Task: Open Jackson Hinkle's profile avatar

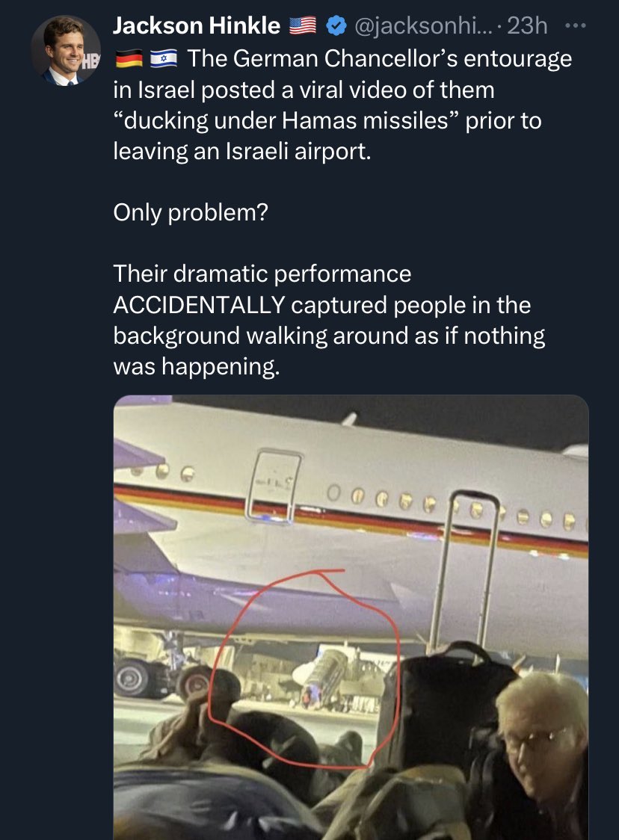Action: point(66,50)
